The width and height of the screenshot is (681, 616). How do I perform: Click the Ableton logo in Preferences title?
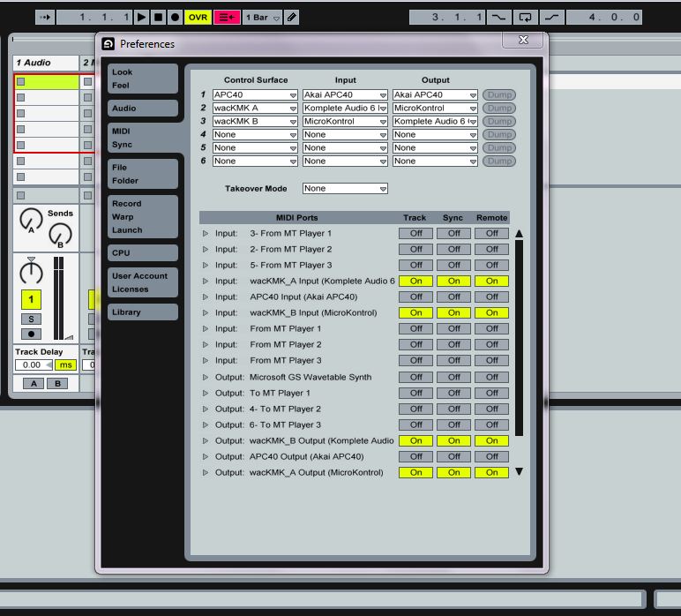[x=108, y=44]
